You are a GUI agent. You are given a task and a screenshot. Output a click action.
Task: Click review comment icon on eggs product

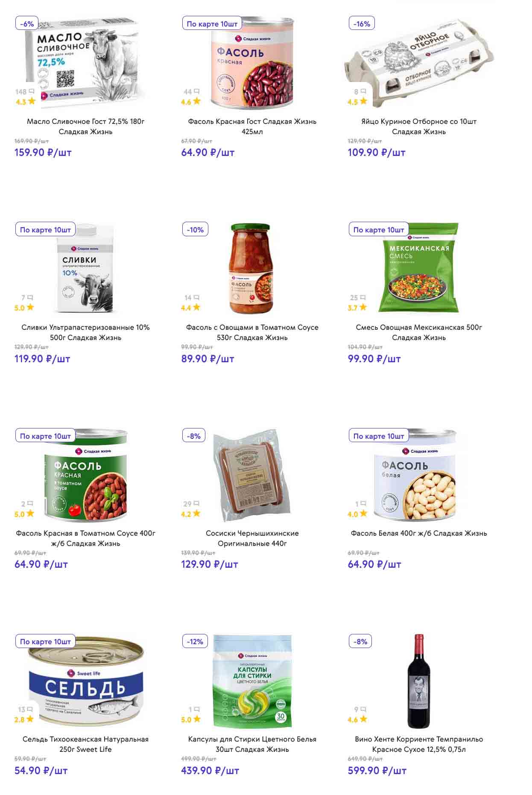point(363,91)
